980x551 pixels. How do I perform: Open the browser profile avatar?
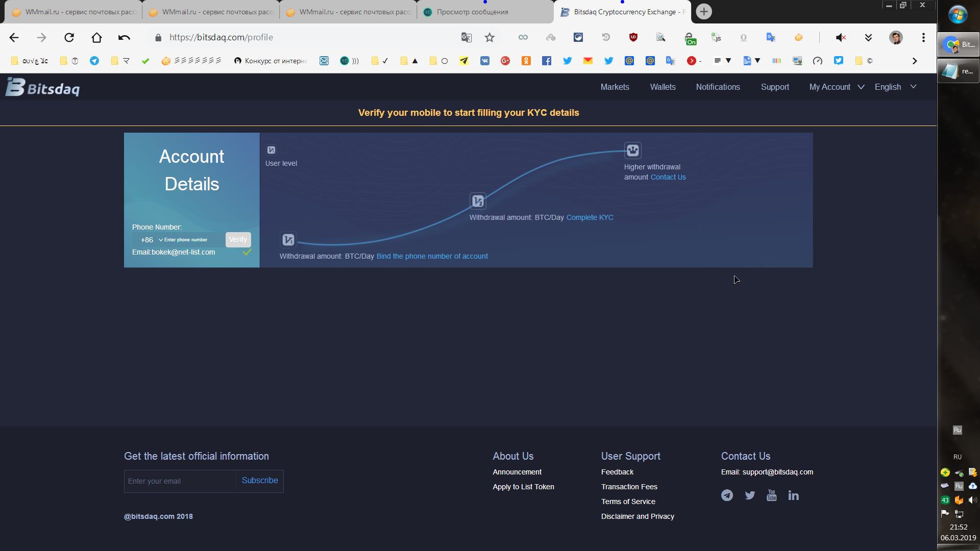[x=896, y=37]
